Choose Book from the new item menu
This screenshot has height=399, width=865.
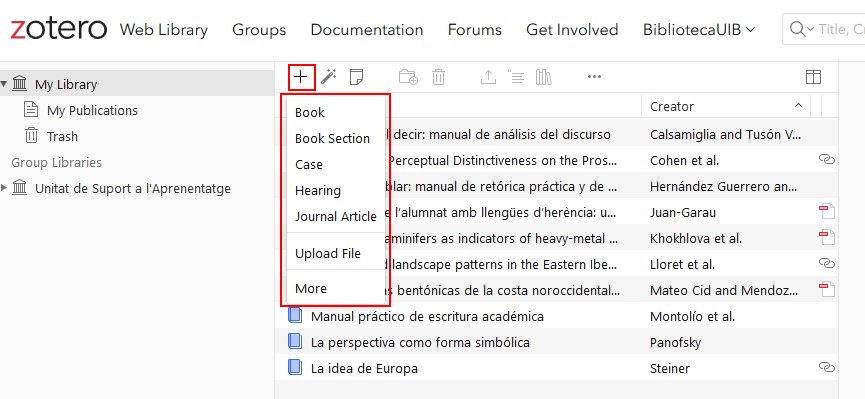335,112
